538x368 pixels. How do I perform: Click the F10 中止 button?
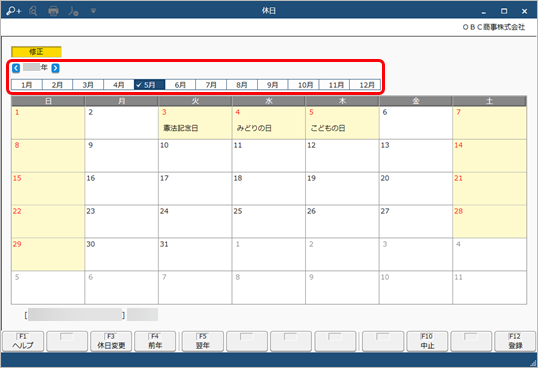point(427,341)
